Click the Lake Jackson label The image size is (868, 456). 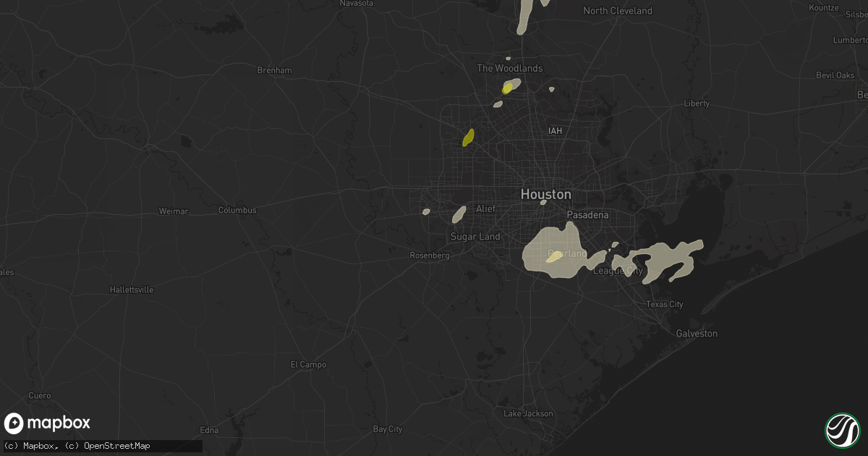528,414
